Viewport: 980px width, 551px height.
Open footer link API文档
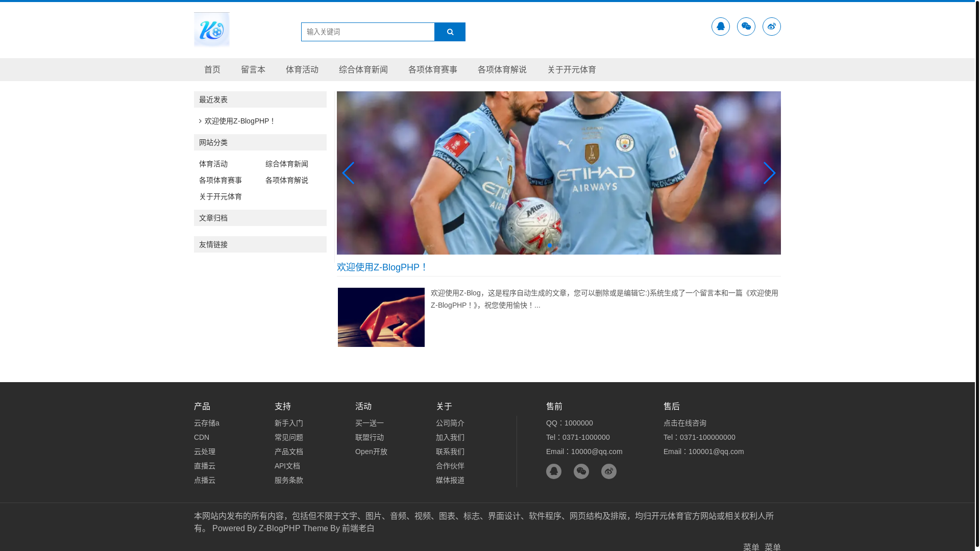point(287,466)
